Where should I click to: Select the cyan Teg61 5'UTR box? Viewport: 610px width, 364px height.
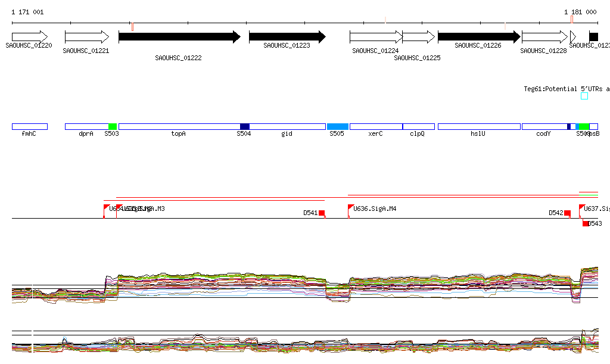click(584, 96)
